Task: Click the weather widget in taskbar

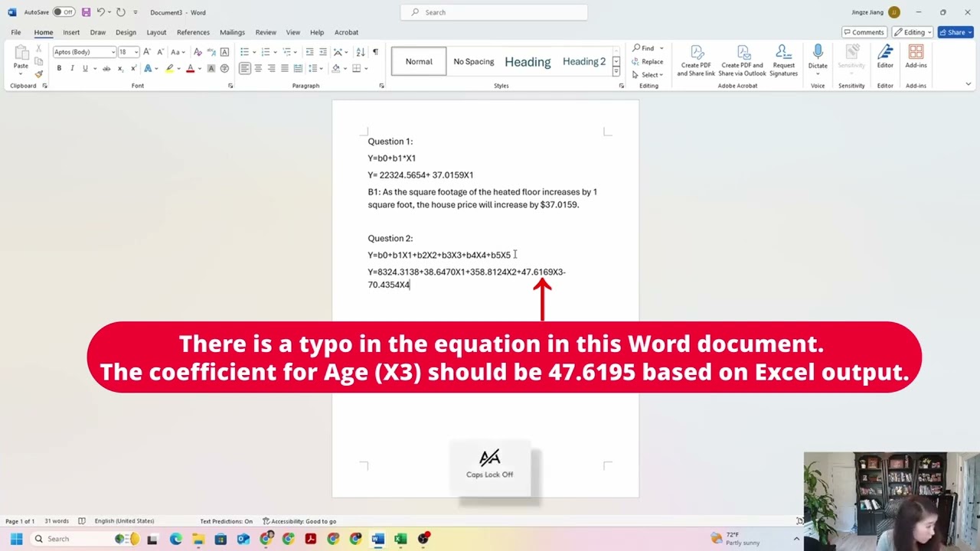Action: pyautogui.click(x=735, y=539)
